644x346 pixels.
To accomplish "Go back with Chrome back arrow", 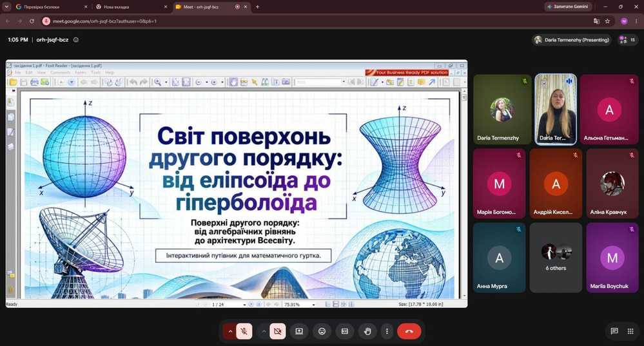I will coord(8,21).
